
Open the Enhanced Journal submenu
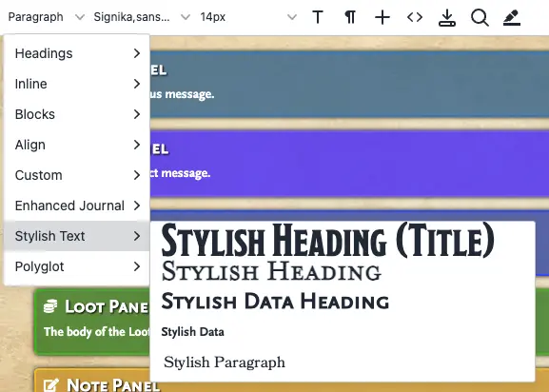coord(77,206)
